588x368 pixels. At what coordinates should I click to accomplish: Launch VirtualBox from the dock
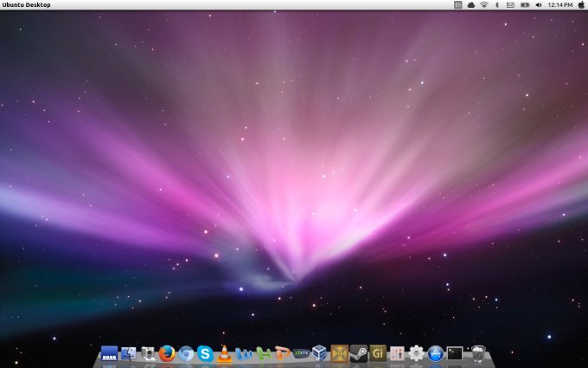[320, 353]
